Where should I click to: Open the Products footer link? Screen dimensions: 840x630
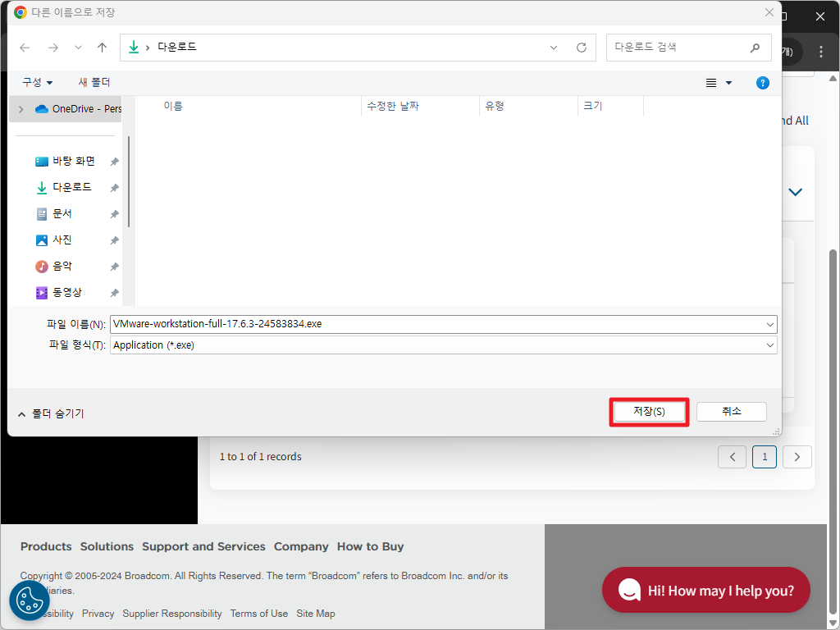(x=46, y=546)
